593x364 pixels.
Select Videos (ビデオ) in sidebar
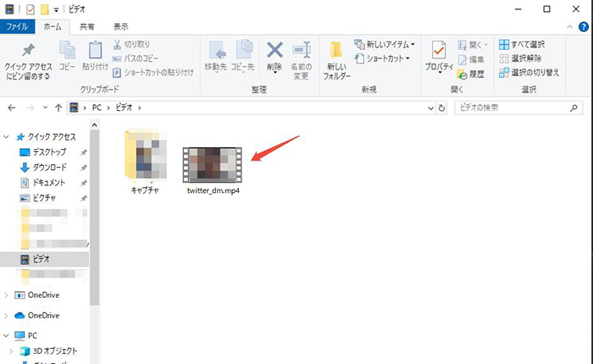45,259
